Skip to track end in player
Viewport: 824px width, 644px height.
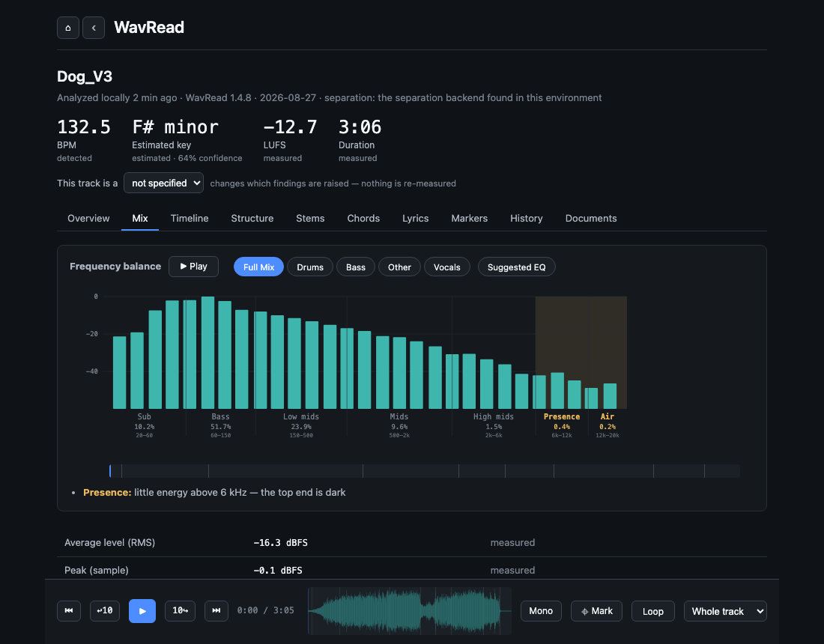(216, 611)
